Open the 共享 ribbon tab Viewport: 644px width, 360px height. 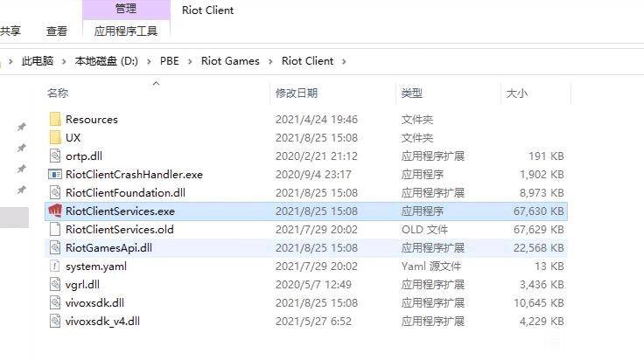point(10,31)
